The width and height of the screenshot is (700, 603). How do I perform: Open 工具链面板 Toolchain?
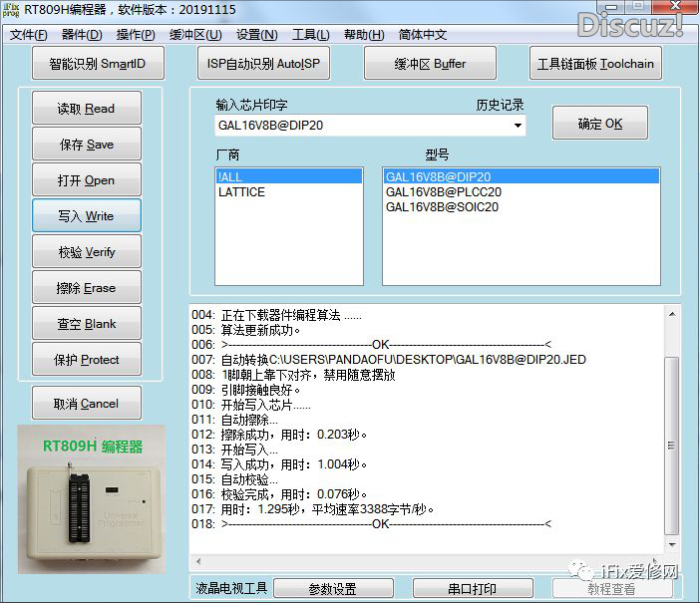[595, 64]
